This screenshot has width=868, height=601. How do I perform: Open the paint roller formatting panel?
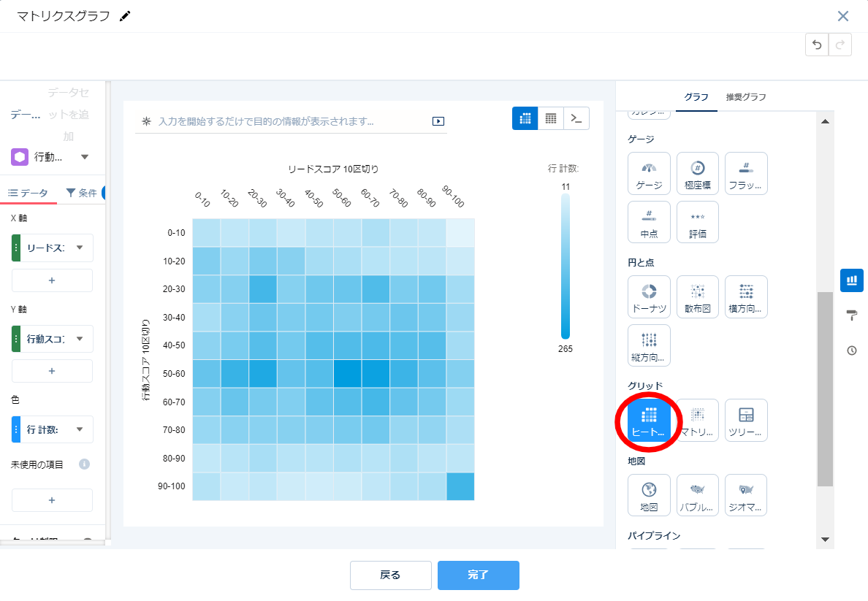tap(851, 315)
